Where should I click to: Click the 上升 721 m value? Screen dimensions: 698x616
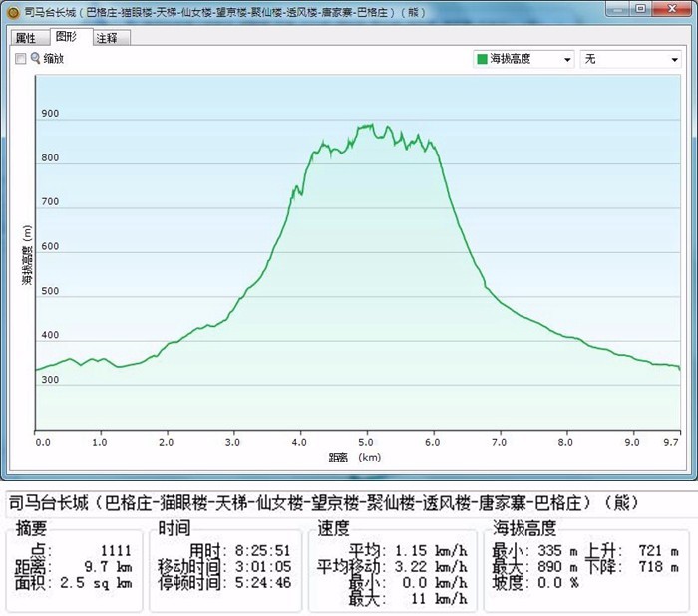click(659, 551)
